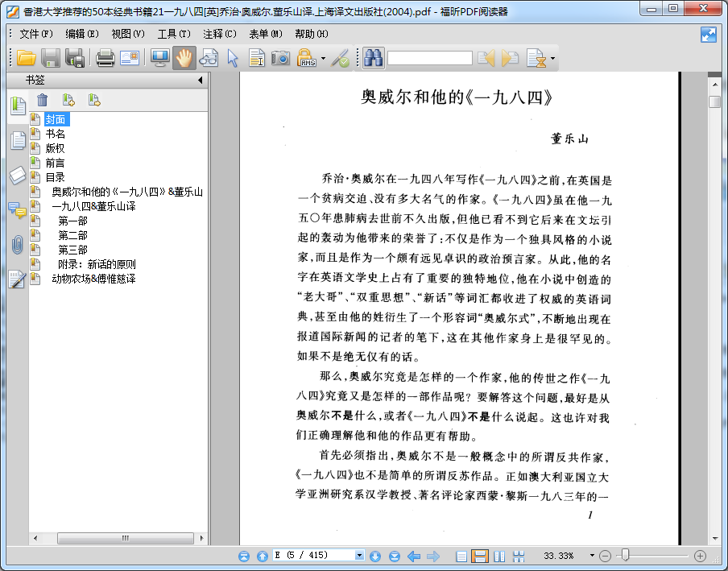Enable single page view mode
The width and height of the screenshot is (728, 571).
461,557
